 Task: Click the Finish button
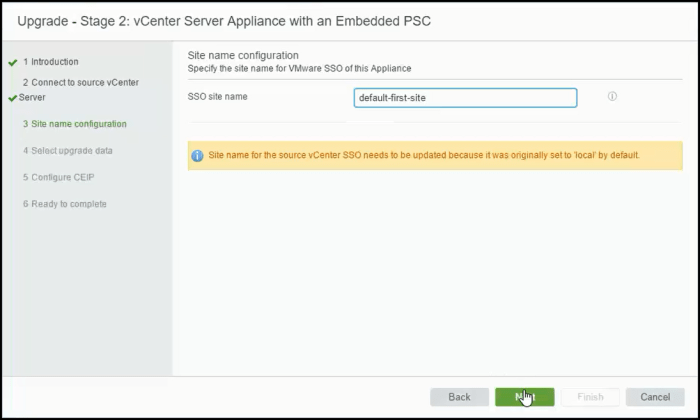[x=590, y=397]
